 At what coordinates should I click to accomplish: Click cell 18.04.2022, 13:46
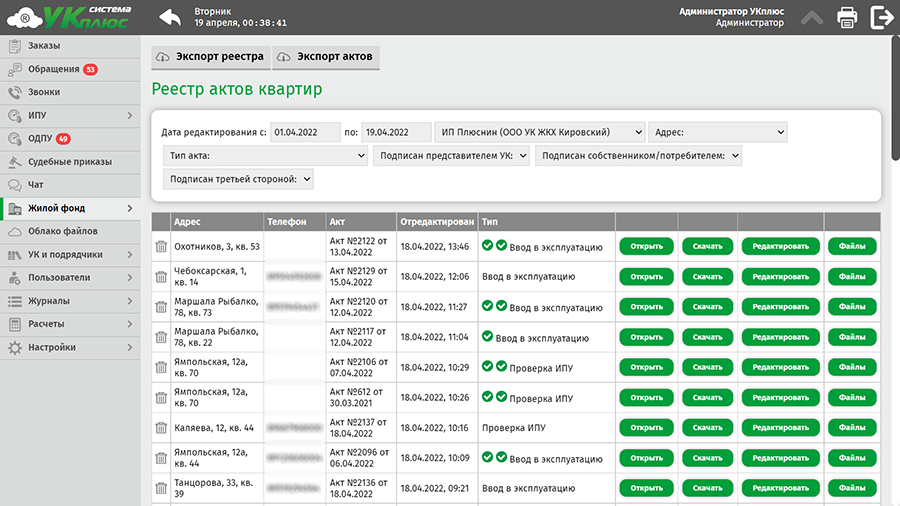(435, 247)
